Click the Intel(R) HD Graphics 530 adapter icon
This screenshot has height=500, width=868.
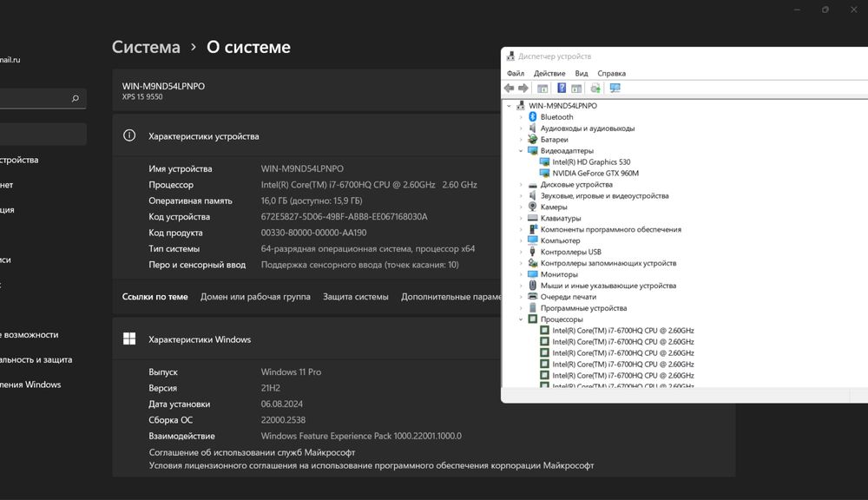(544, 161)
